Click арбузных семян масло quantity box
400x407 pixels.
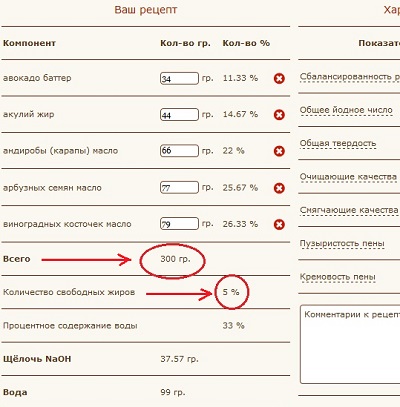(x=179, y=187)
